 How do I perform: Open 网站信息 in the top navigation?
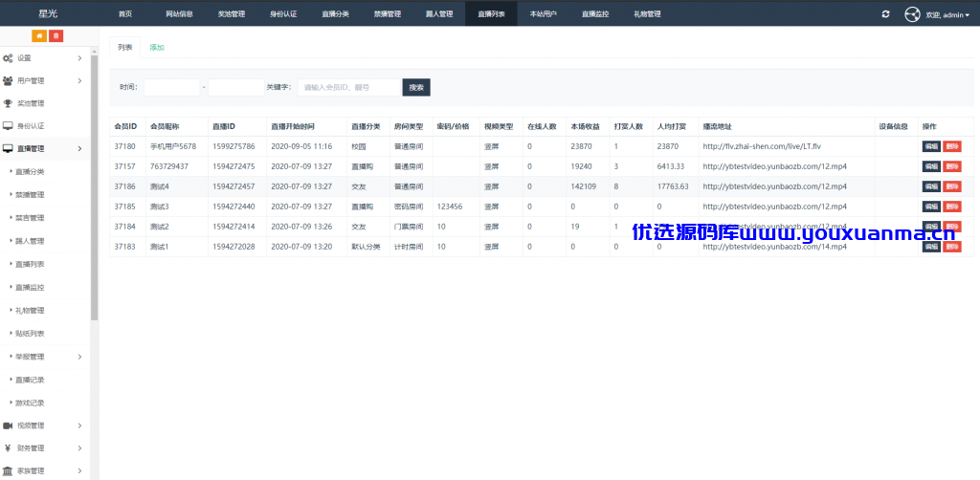click(179, 13)
